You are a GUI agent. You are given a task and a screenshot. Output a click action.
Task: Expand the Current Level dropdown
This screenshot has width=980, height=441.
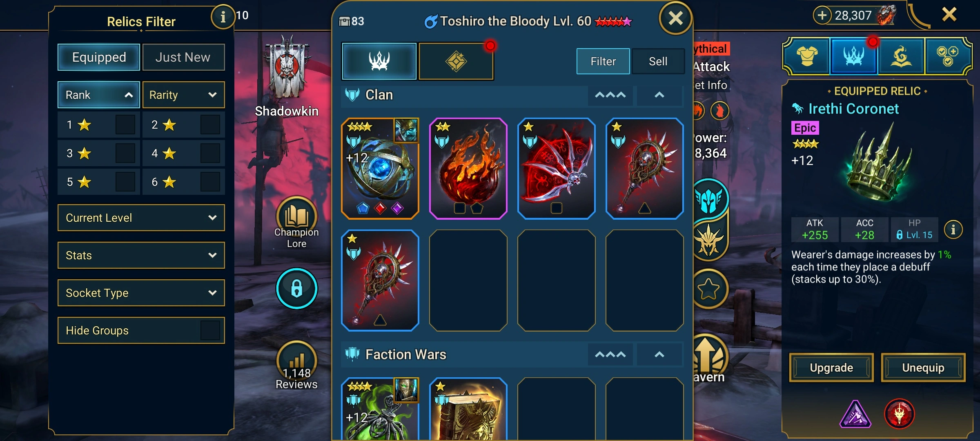coord(141,218)
